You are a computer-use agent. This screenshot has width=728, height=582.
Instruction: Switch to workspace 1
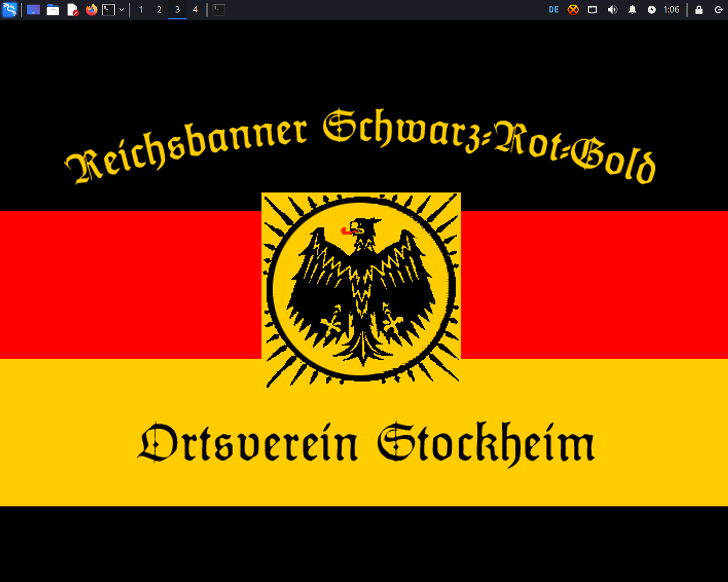click(x=141, y=10)
